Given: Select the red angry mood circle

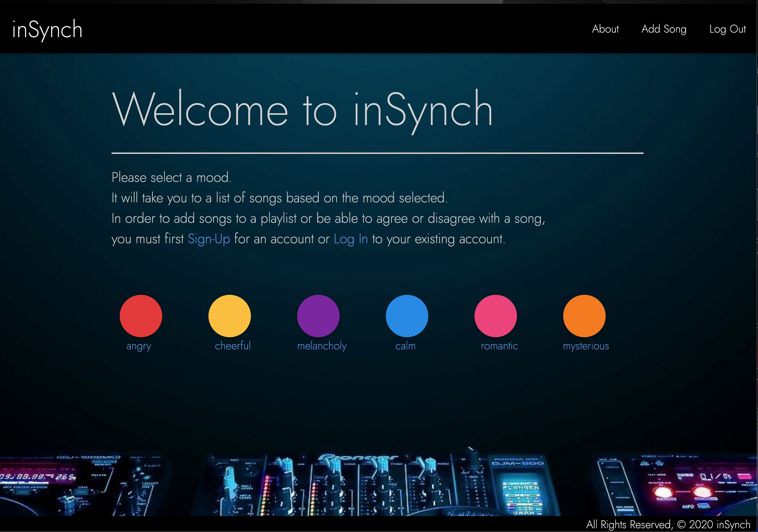Looking at the screenshot, I should 141,316.
